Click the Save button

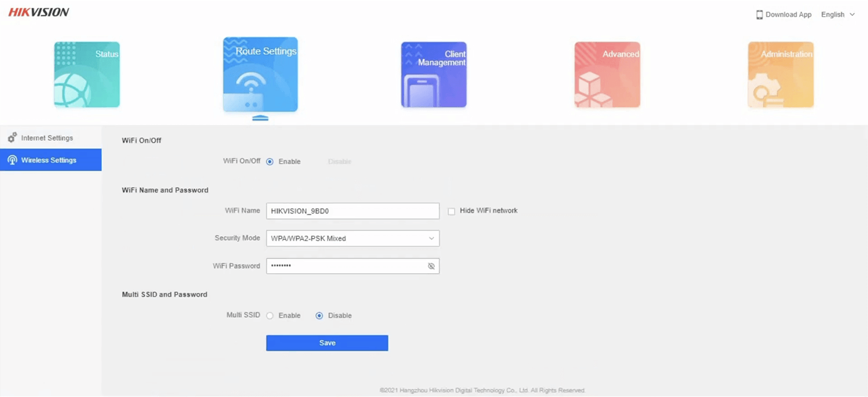pos(327,343)
